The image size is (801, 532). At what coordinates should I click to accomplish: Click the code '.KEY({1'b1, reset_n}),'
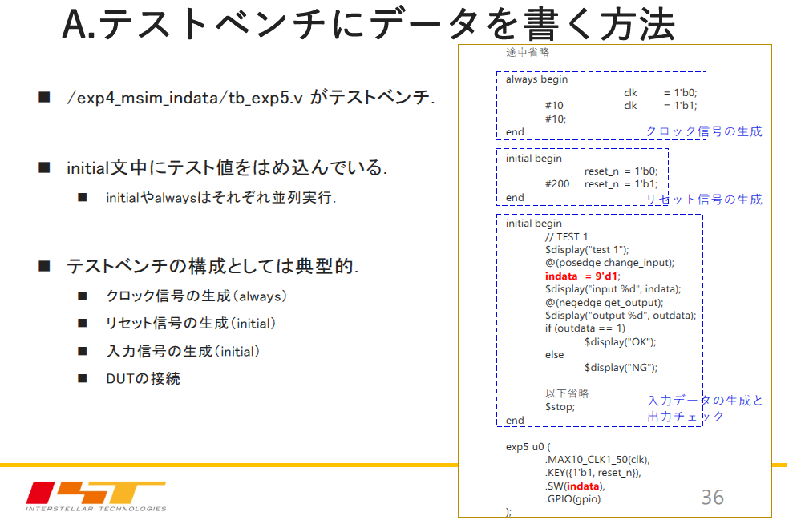593,473
